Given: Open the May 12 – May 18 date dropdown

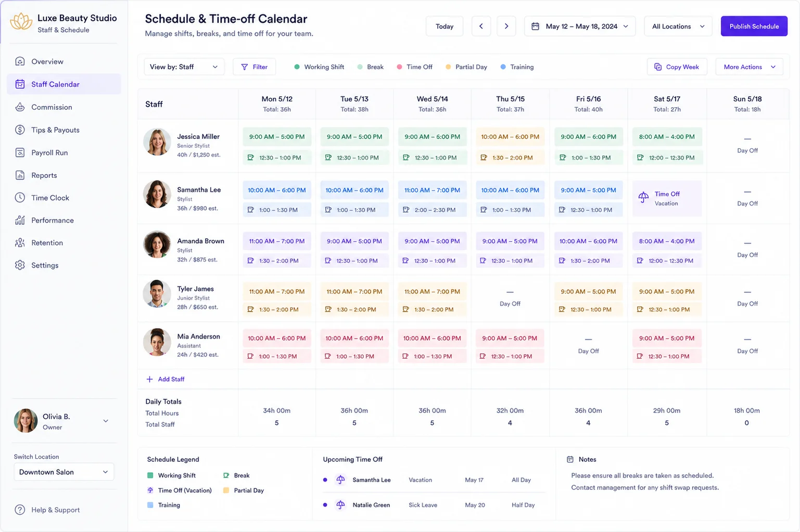Looking at the screenshot, I should (580, 26).
